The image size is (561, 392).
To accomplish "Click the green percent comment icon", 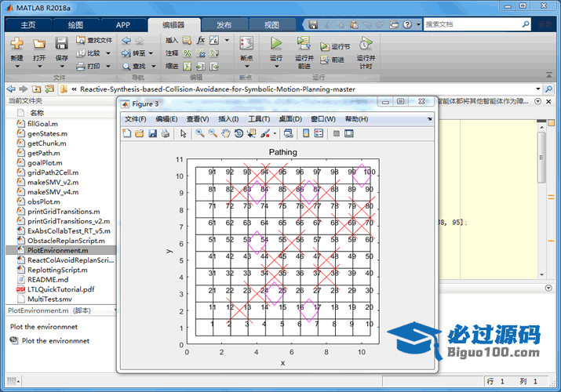I will click(x=187, y=53).
